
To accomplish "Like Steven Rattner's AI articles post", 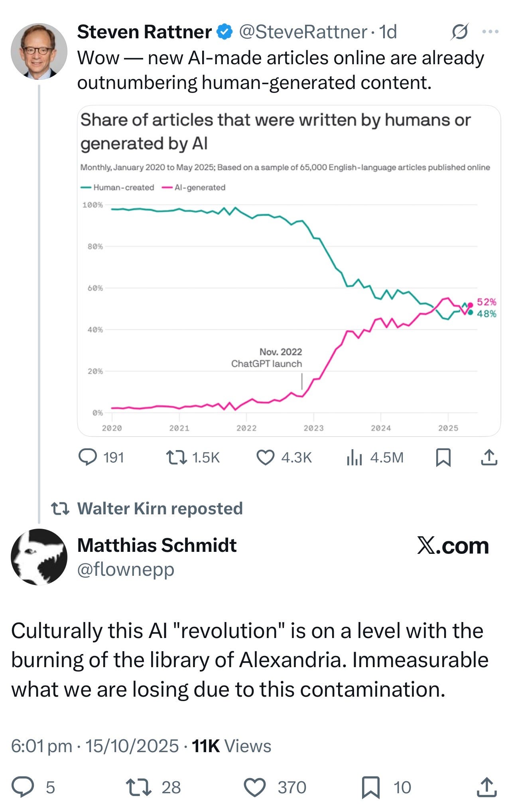I will (265, 457).
